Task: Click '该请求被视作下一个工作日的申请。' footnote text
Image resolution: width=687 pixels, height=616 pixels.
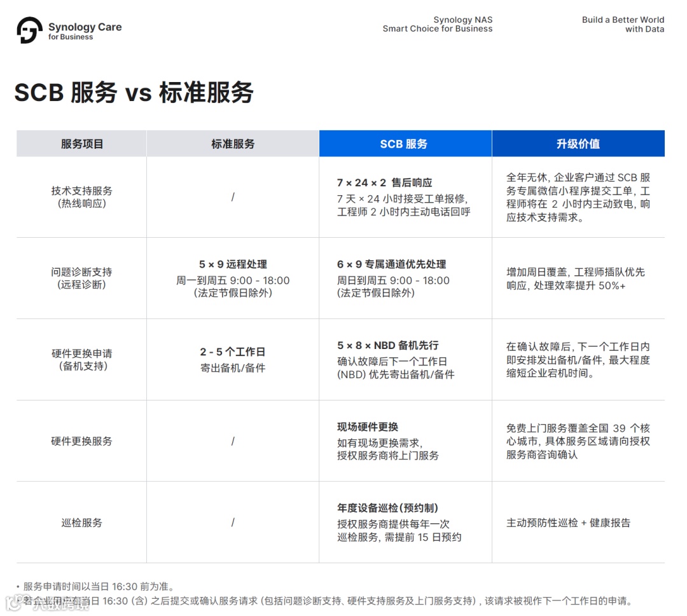Action: (560, 601)
